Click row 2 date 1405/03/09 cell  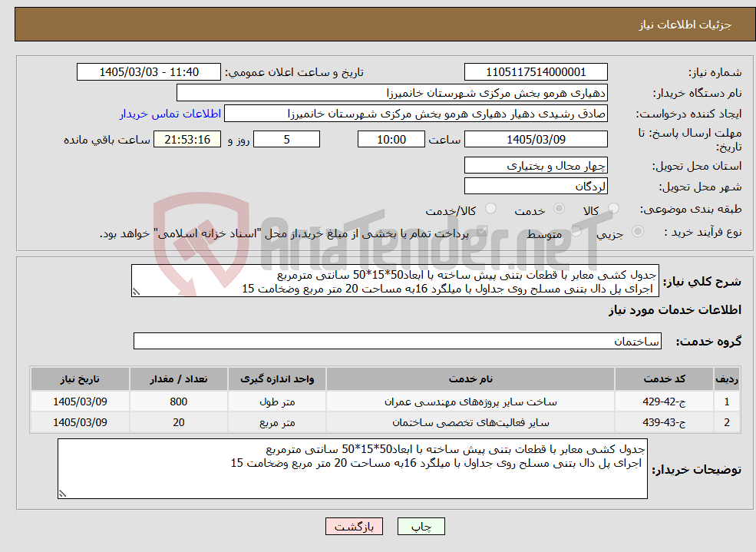point(80,422)
